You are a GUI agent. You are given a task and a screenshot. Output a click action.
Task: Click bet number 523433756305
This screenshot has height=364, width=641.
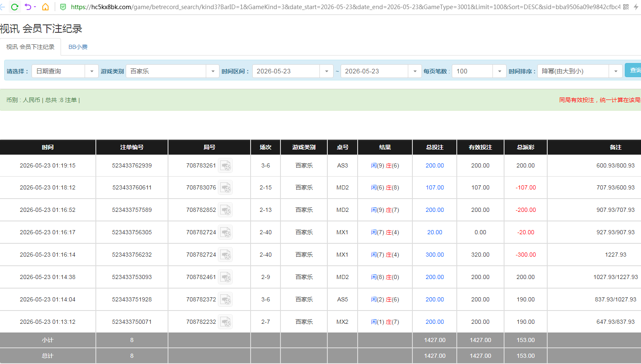tap(132, 233)
